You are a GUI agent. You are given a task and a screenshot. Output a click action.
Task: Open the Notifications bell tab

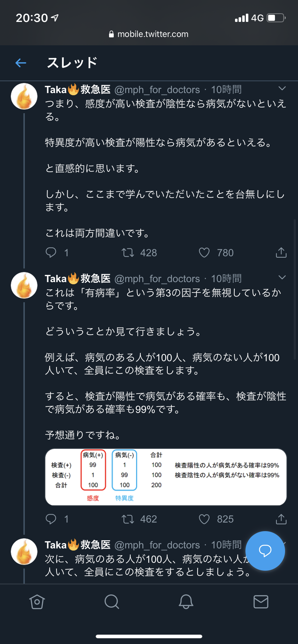click(186, 602)
